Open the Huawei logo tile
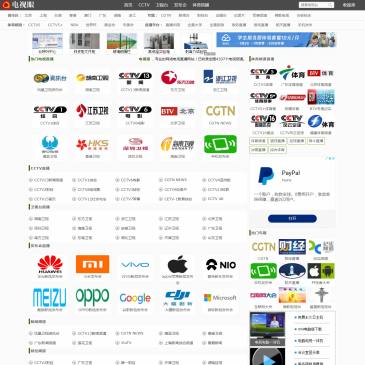The height and width of the screenshot is (365, 365). tap(50, 264)
